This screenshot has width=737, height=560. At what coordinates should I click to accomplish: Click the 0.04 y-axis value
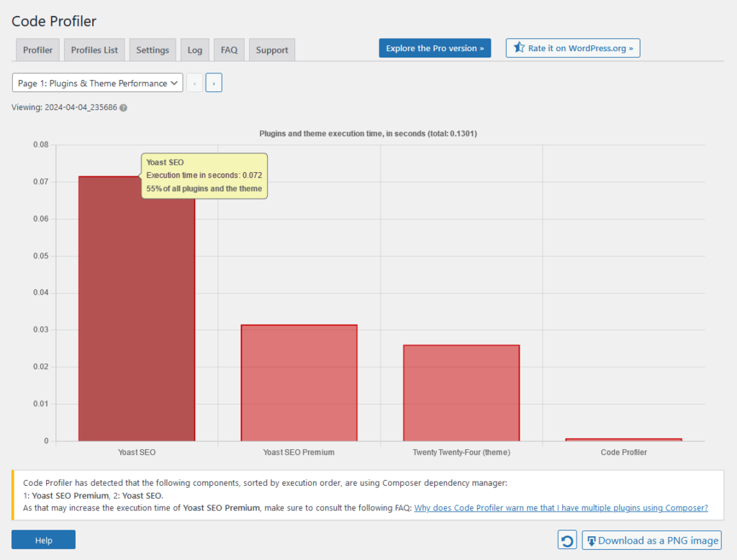pos(41,292)
